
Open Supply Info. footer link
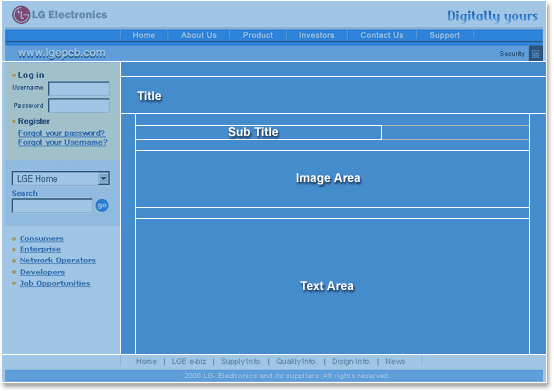241,361
